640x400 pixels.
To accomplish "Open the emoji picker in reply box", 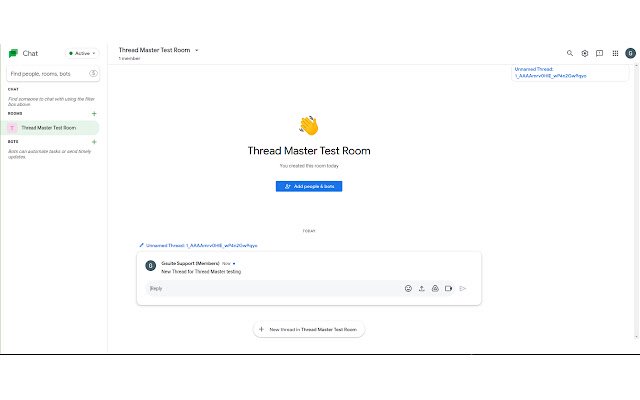I will pos(408,288).
